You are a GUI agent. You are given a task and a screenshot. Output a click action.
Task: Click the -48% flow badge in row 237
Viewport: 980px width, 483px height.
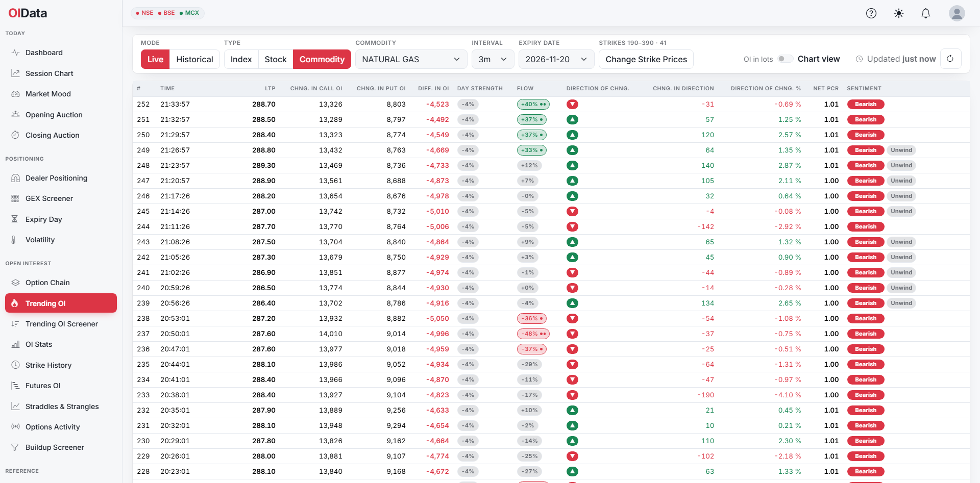click(x=533, y=334)
